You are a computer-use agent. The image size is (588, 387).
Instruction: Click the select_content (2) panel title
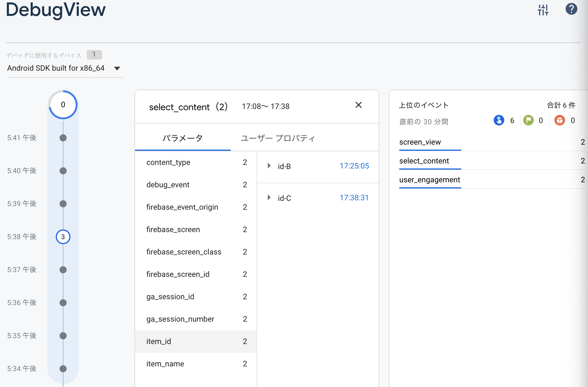coord(188,107)
